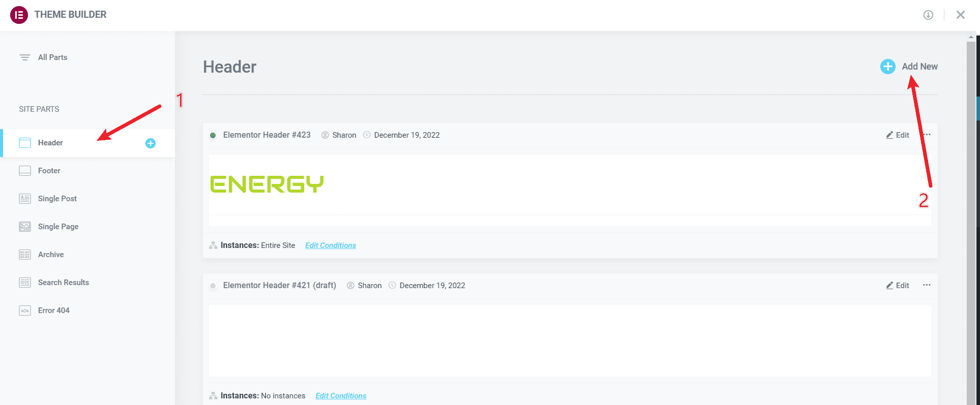
Task: Select Single Post site part
Action: [57, 199]
